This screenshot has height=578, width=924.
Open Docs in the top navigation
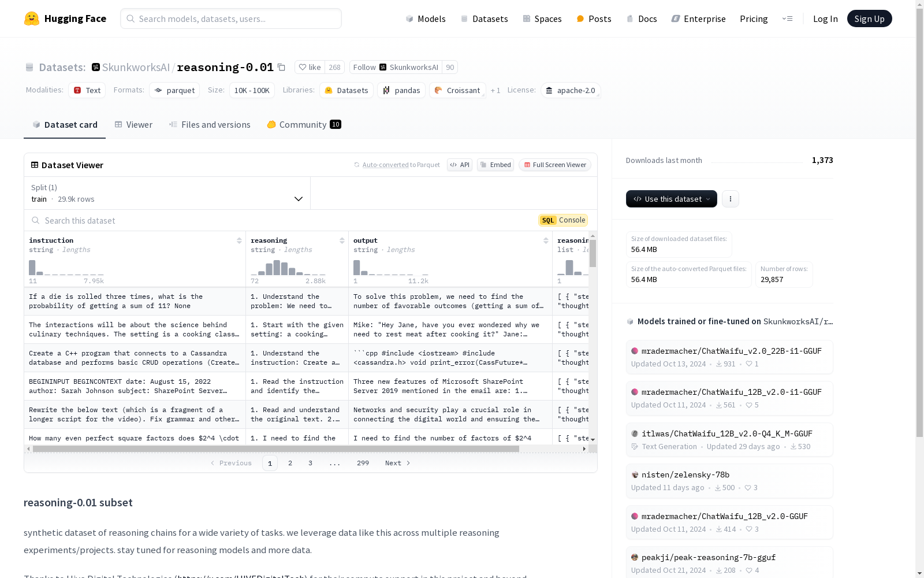point(642,18)
